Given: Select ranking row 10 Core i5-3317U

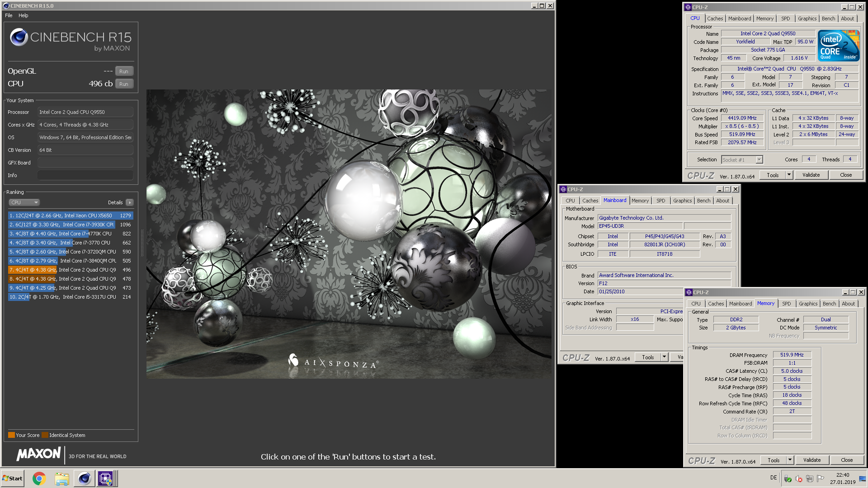Looking at the screenshot, I should 71,297.
